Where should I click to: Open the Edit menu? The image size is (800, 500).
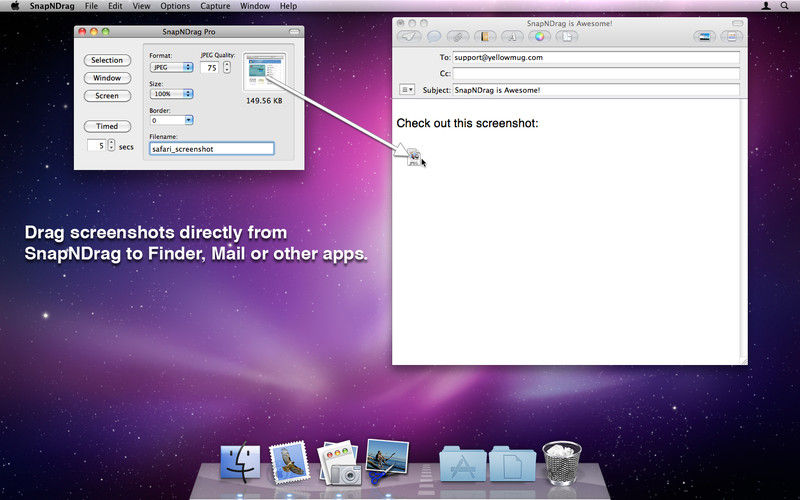[115, 6]
